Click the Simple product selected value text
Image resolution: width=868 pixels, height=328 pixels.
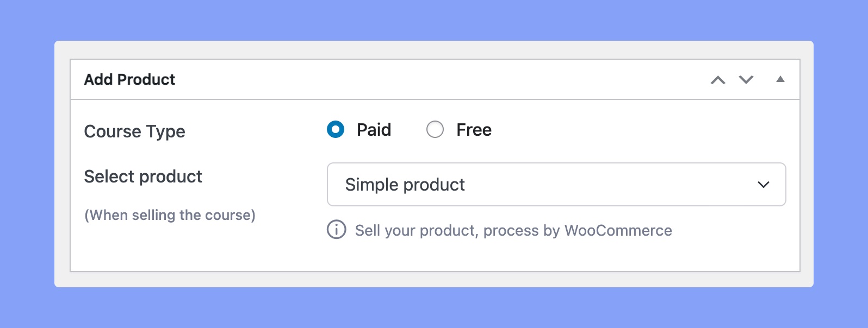pos(405,185)
